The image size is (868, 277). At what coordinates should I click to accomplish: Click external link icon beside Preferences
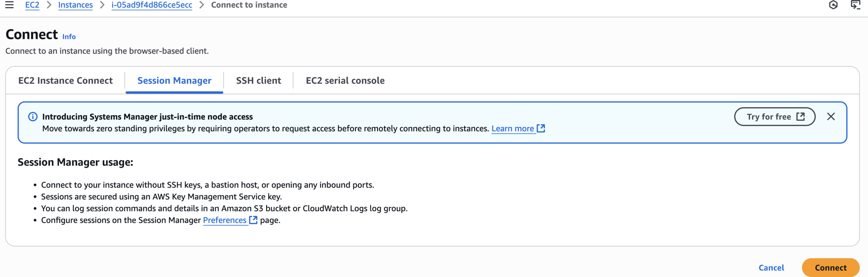pyautogui.click(x=253, y=220)
